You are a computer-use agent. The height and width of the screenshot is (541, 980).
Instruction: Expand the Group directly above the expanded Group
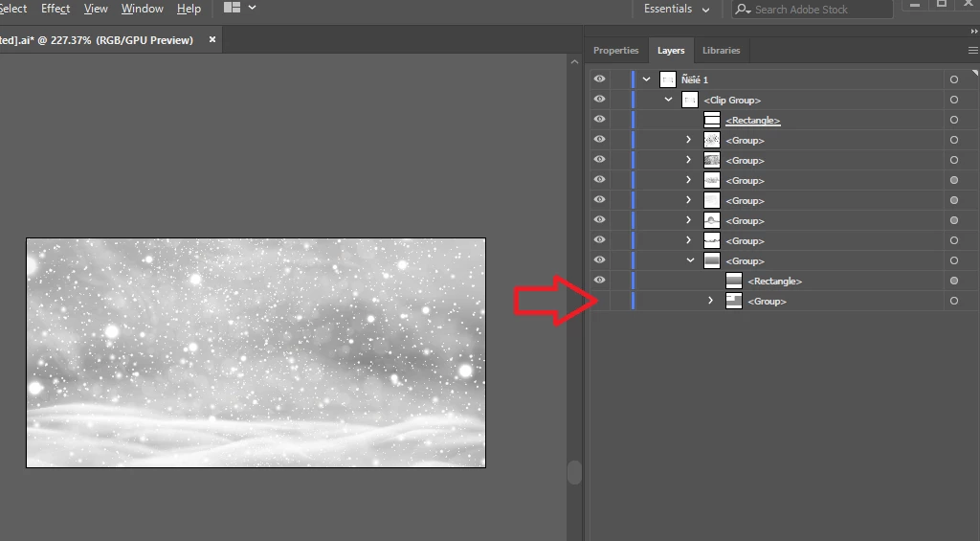click(x=689, y=240)
